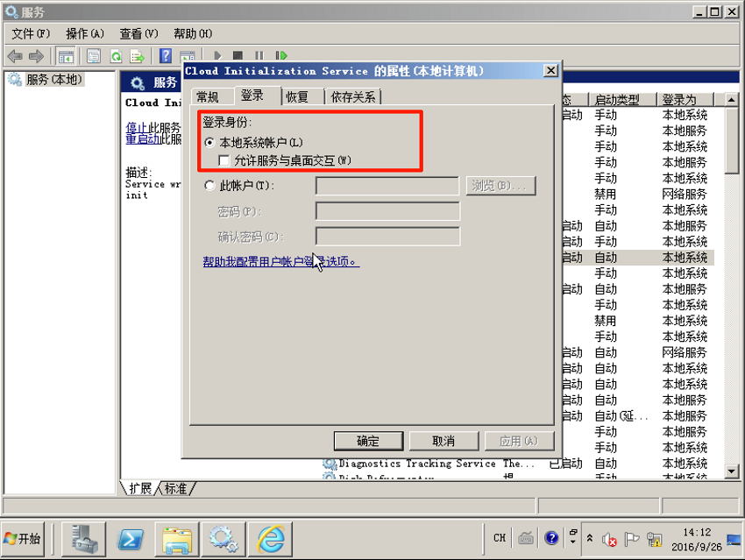Open the blue Help toolbar icon
The height and width of the screenshot is (560, 745).
166,56
